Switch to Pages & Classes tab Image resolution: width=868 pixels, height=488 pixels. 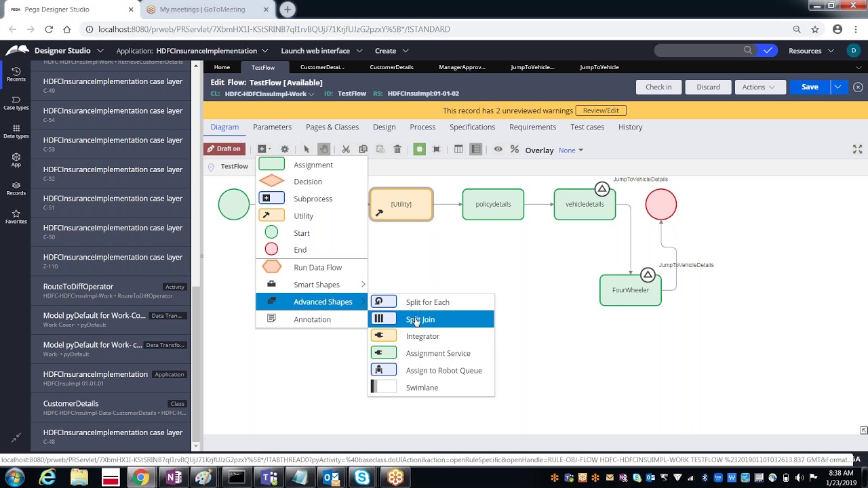pyautogui.click(x=332, y=127)
